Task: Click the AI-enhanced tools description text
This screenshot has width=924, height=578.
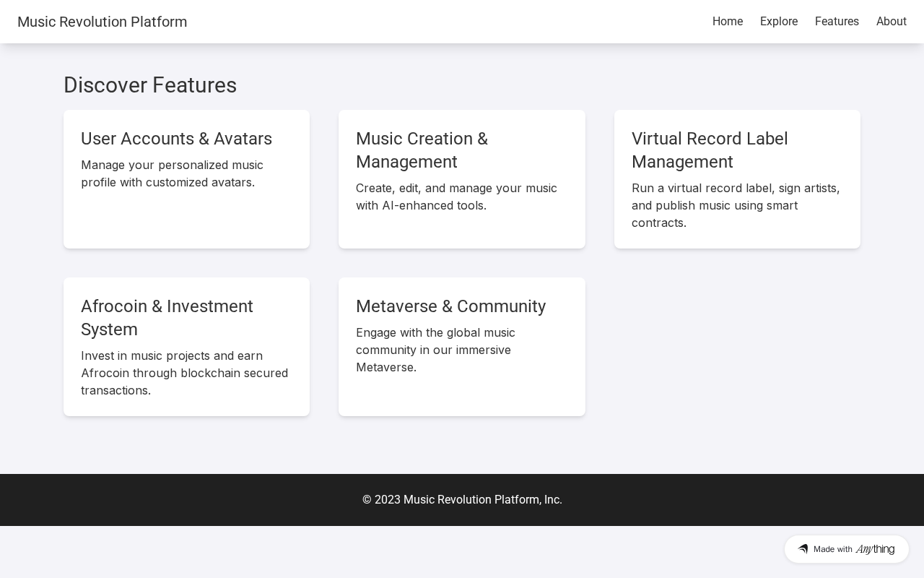Action: click(x=456, y=197)
